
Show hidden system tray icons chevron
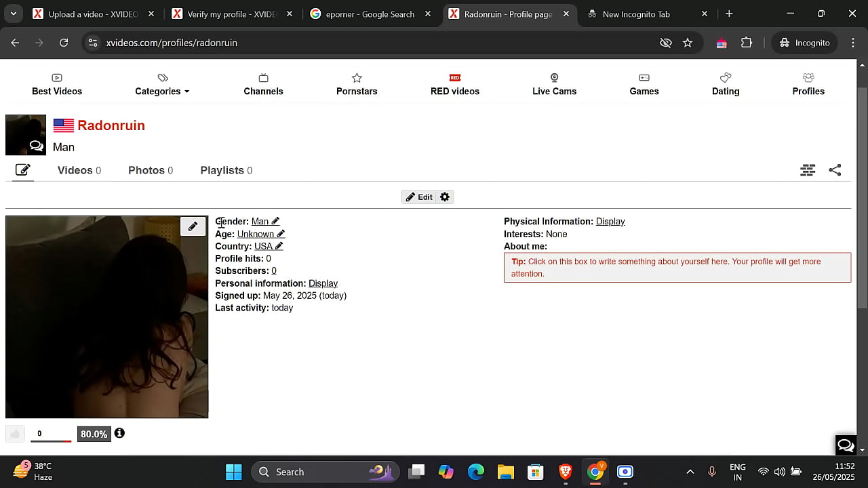[x=690, y=472]
